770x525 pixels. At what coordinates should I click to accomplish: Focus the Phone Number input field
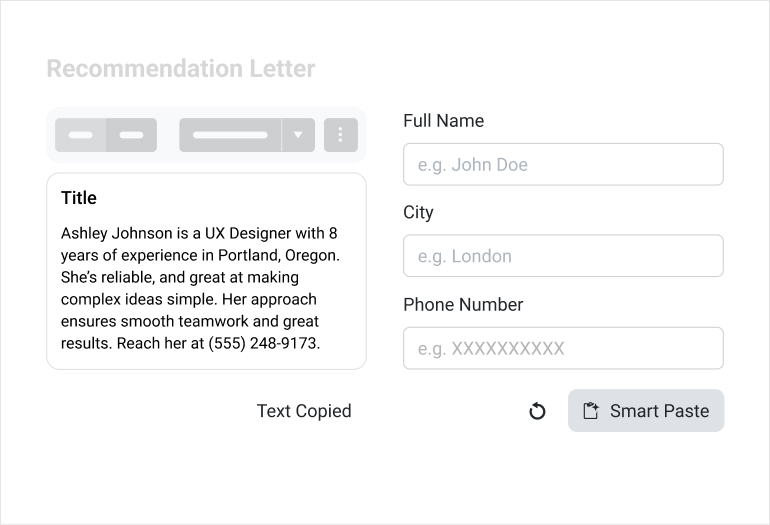pos(563,348)
